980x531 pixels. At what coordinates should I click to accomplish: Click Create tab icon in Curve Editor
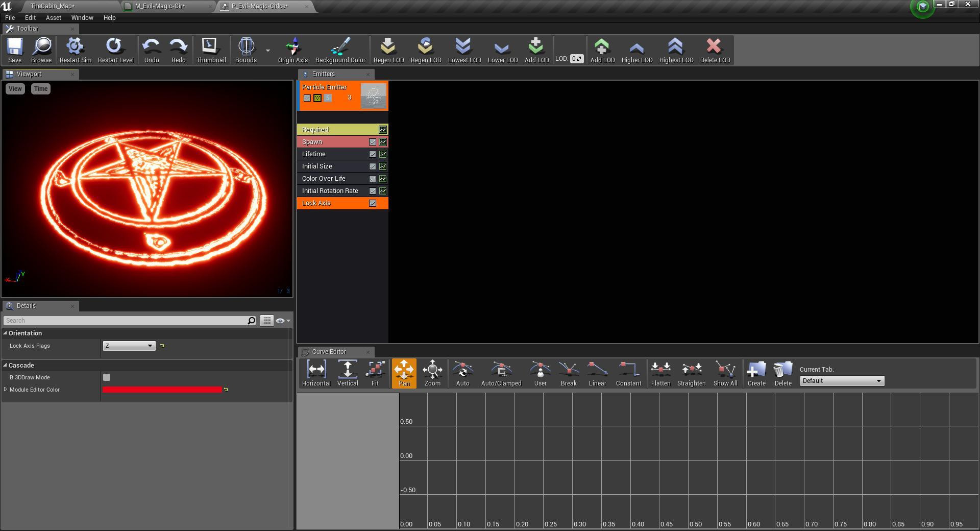(756, 373)
